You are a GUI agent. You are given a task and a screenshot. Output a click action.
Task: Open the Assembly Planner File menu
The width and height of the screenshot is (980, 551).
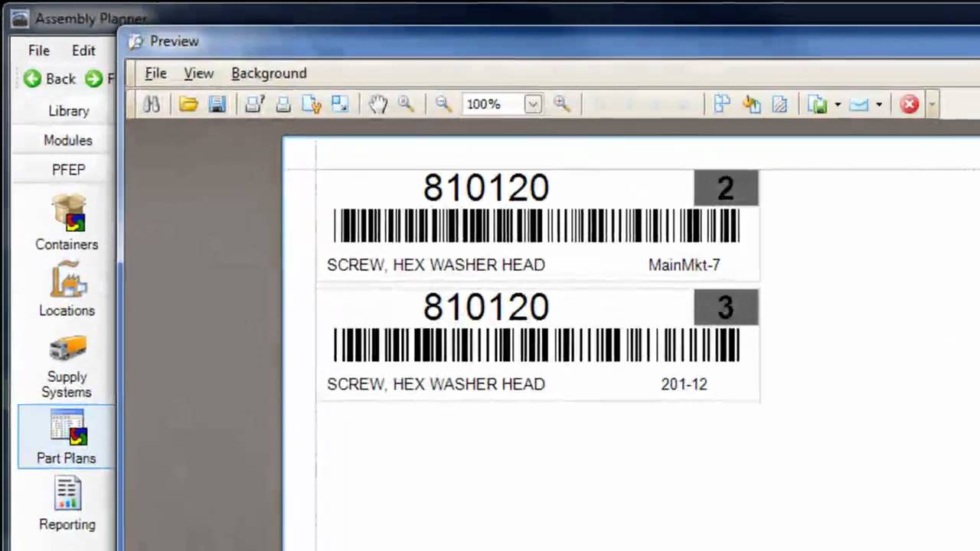point(39,51)
